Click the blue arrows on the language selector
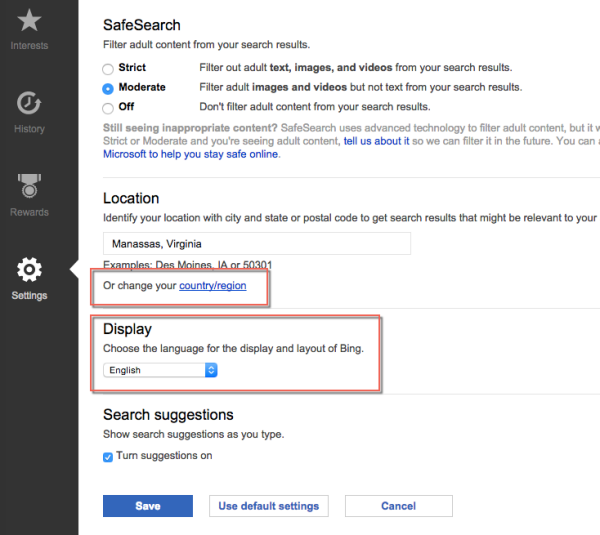 [211, 370]
